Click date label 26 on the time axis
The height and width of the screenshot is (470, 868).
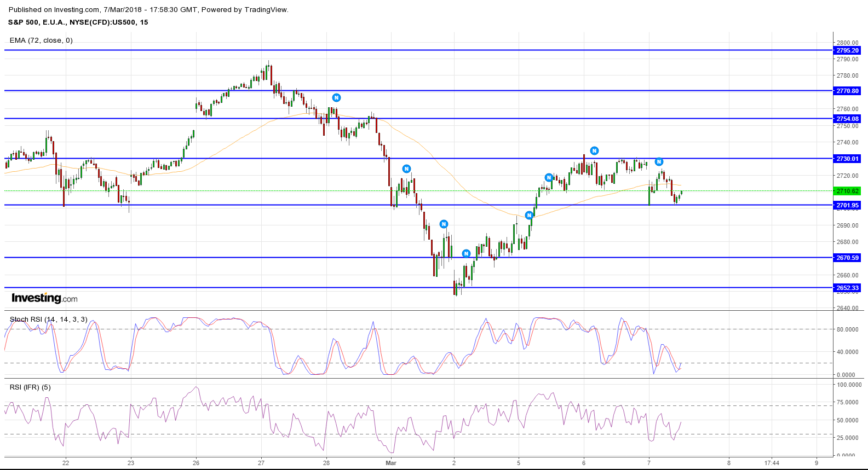coord(196,463)
